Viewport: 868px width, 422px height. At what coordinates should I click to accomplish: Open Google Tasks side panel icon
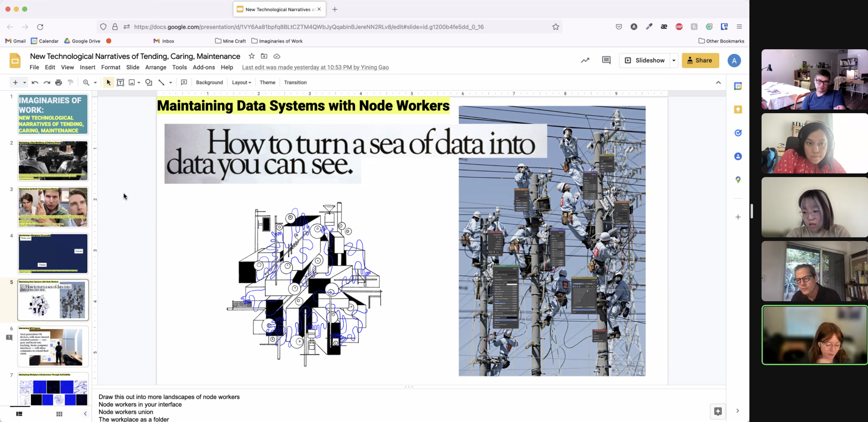738,133
